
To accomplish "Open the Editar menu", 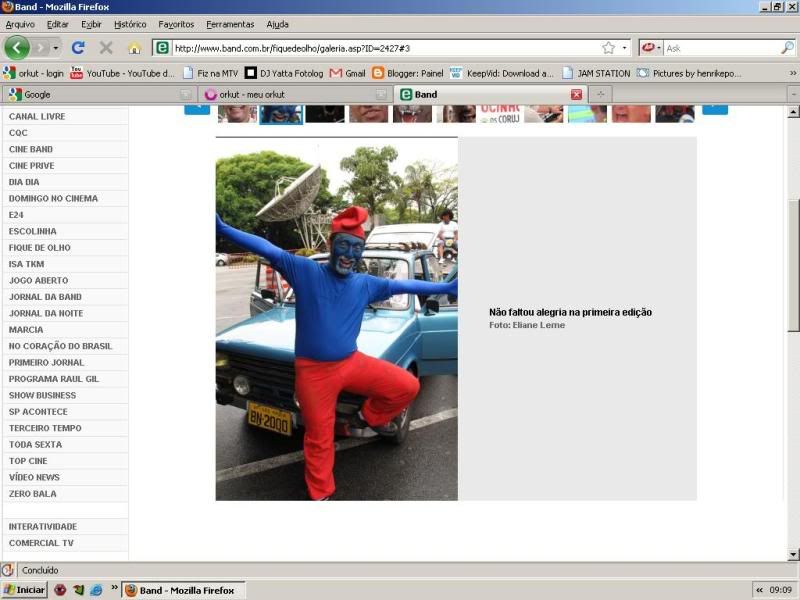I will click(58, 24).
